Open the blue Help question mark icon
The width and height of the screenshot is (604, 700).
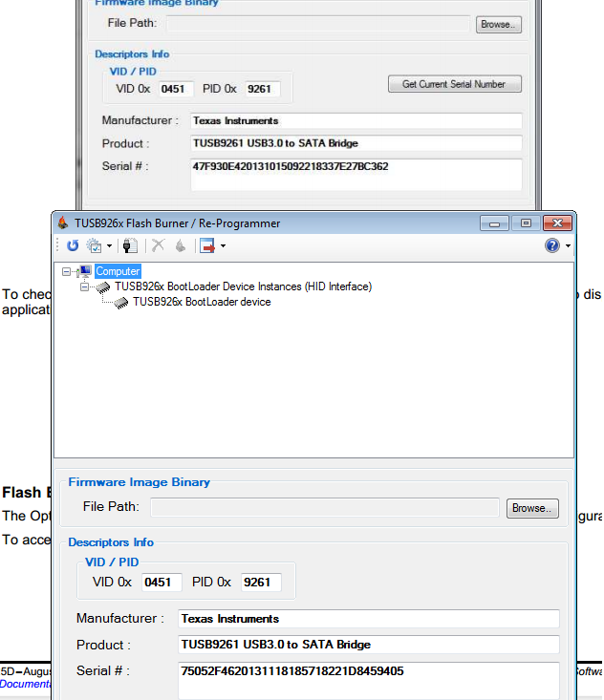click(552, 245)
